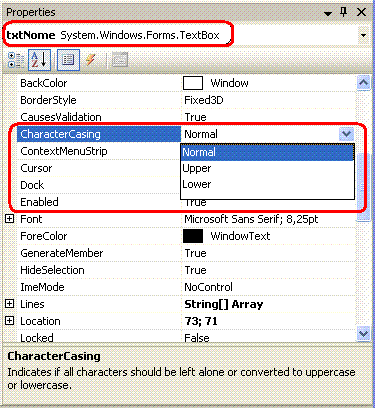This screenshot has height=408, width=375.
Task: Open window position dropdown arrow in title bar
Action: [328, 13]
